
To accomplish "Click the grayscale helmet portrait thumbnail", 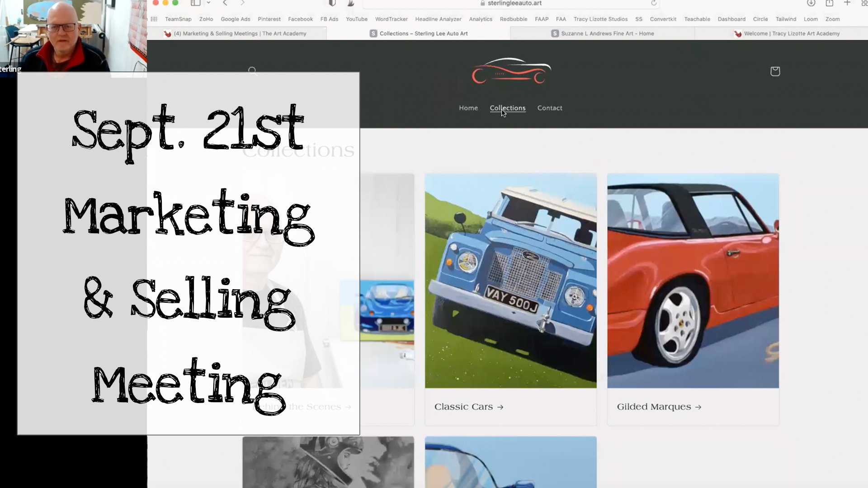I will (328, 462).
